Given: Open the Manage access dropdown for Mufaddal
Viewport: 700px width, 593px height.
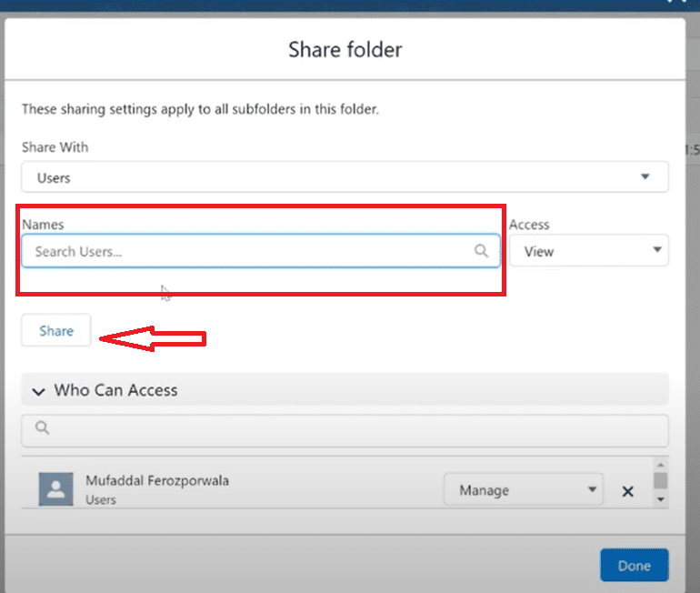Looking at the screenshot, I should click(x=524, y=489).
